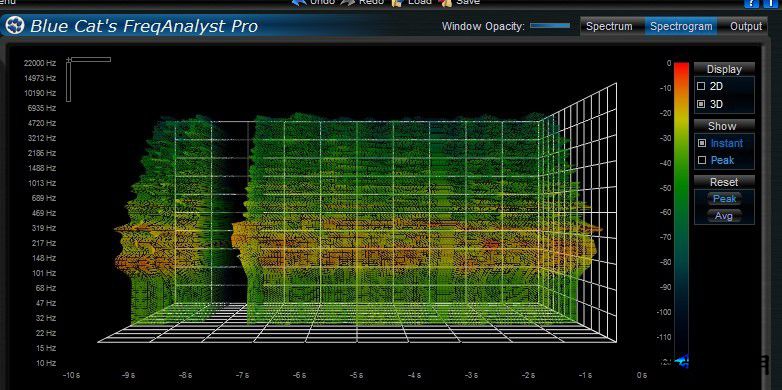Click the 10190 Hz axis label

point(40,93)
